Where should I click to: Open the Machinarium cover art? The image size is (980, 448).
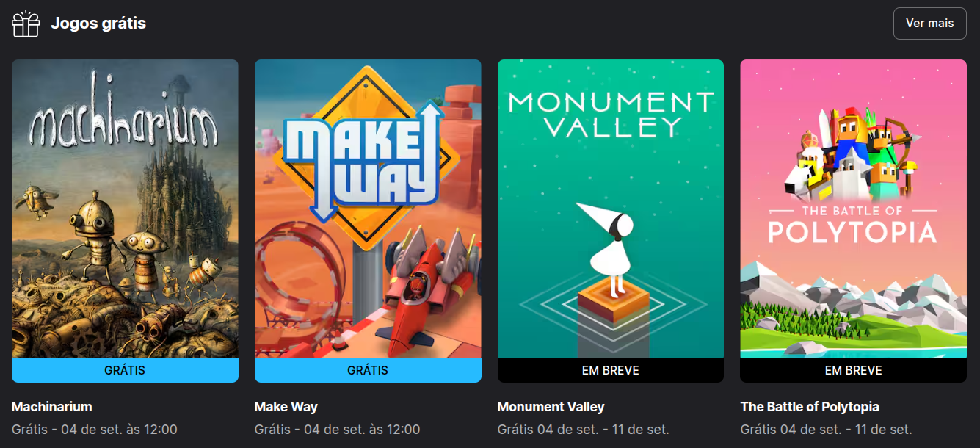(125, 209)
